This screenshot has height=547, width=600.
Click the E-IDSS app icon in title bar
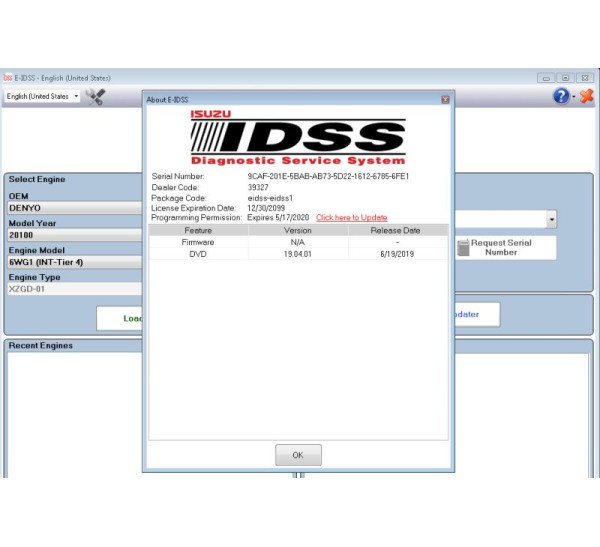[8, 78]
